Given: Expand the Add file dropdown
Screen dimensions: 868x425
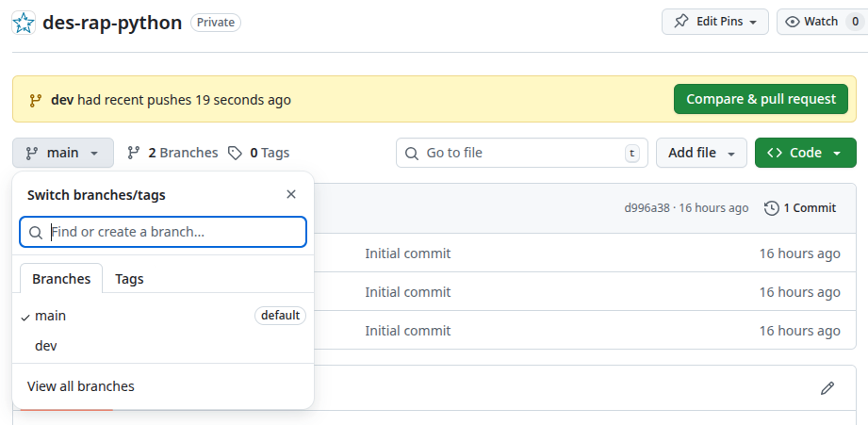Looking at the screenshot, I should 701,153.
